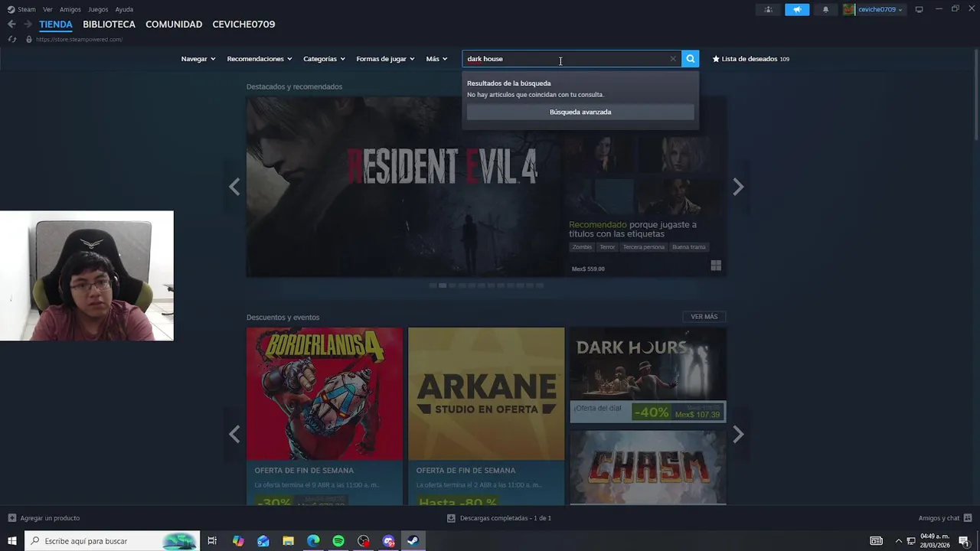Click the Terror tag
This screenshot has height=551, width=980.
(x=607, y=247)
